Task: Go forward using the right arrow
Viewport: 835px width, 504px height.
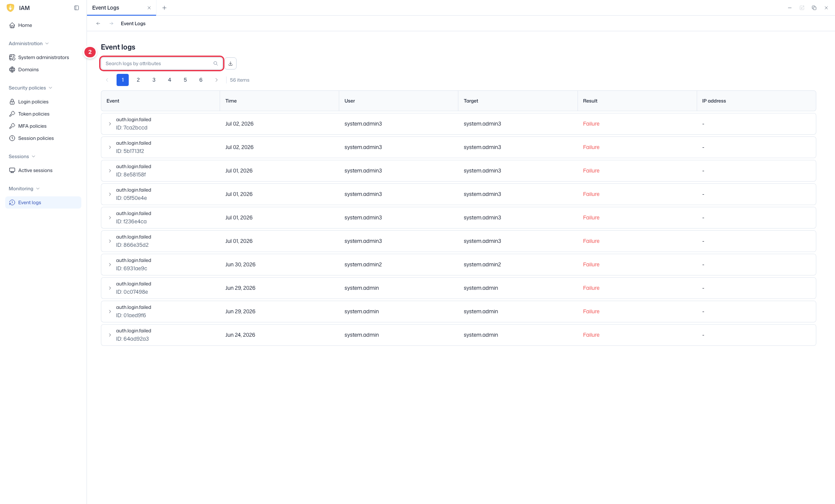Action: (x=111, y=23)
